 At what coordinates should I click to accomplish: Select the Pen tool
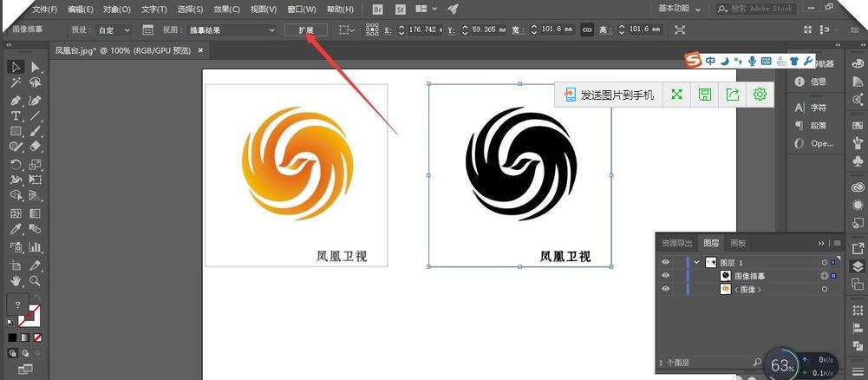tap(16, 100)
